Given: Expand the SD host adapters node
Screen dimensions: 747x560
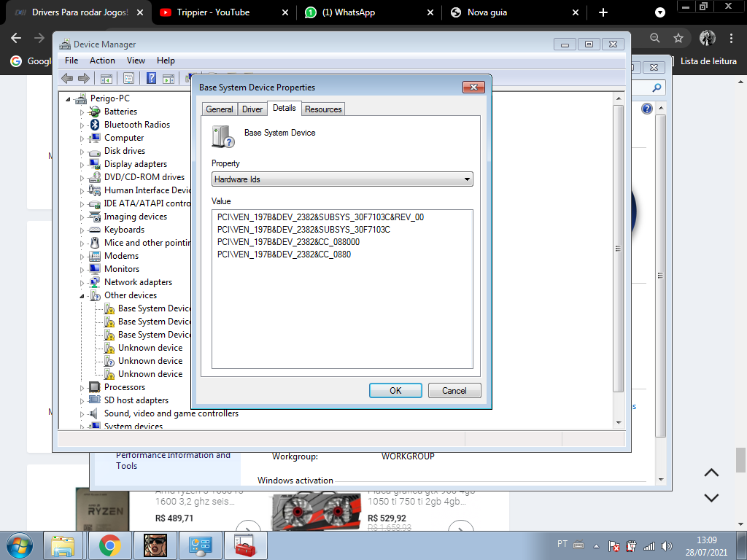Looking at the screenshot, I should click(82, 402).
